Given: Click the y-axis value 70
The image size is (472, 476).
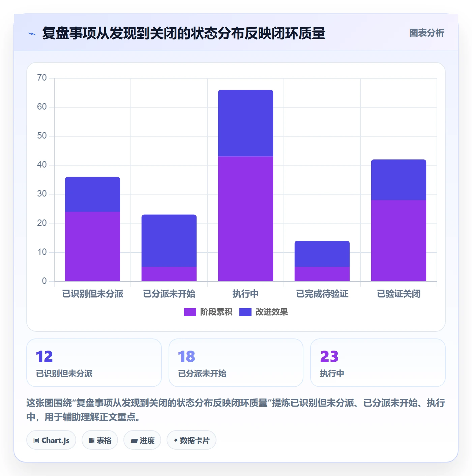Looking at the screenshot, I should tap(42, 78).
